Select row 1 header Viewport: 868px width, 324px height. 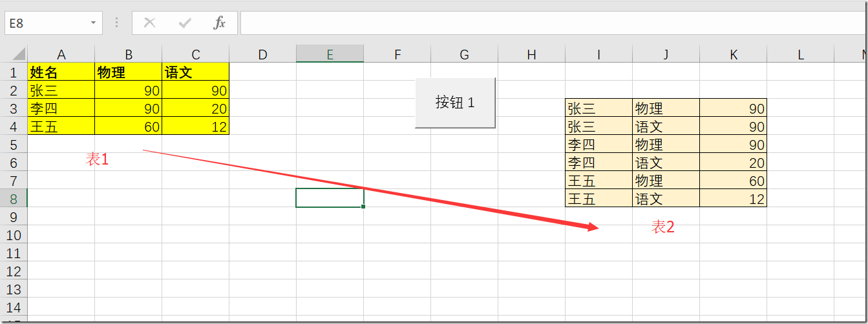[14, 72]
